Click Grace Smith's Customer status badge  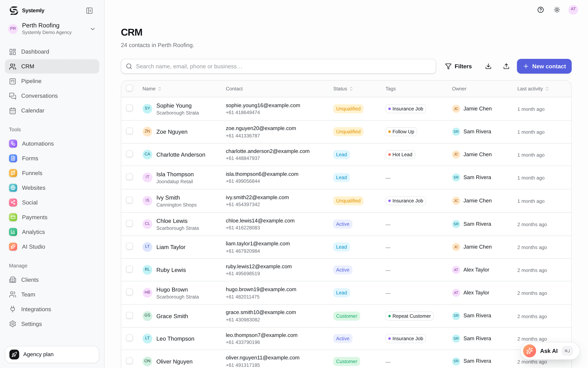click(346, 316)
